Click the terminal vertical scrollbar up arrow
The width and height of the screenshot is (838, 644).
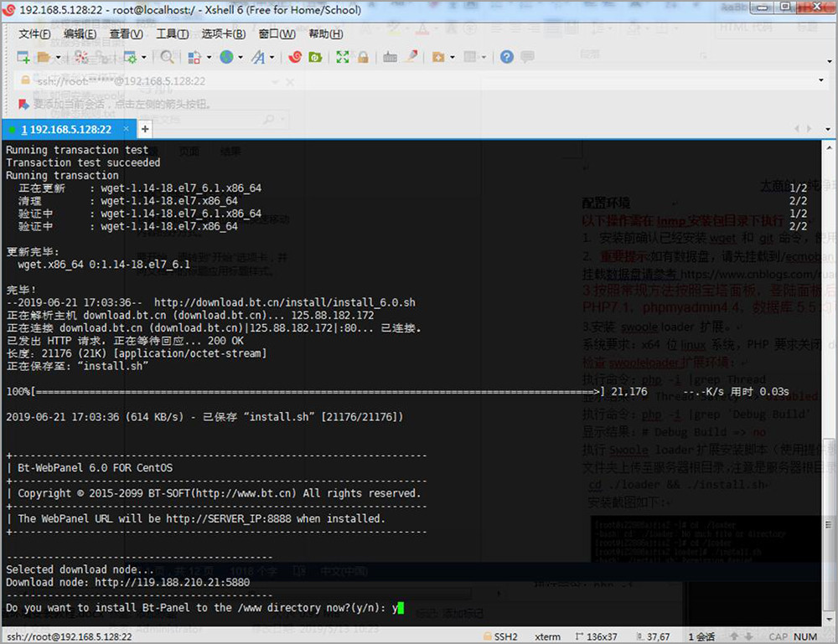829,147
